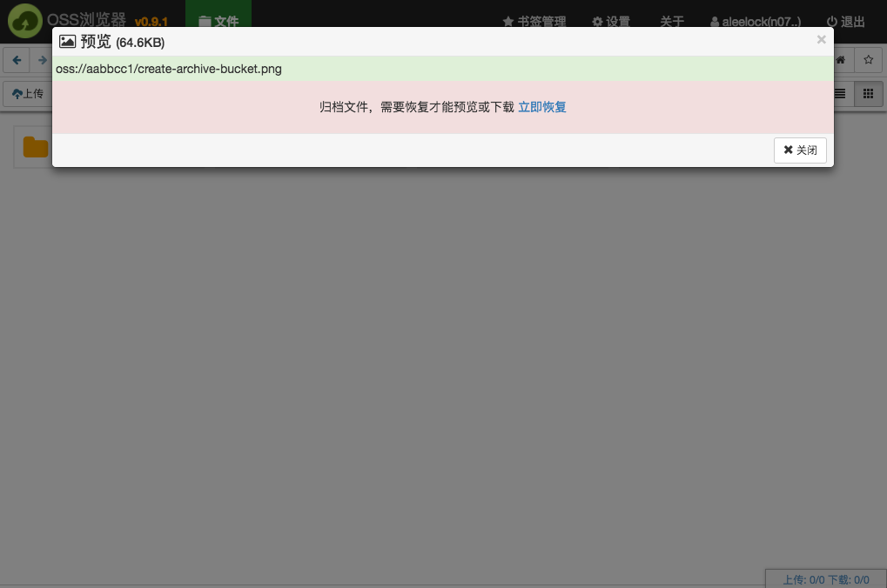
Task: Open 书签管理 bookmark management
Action: pos(533,21)
